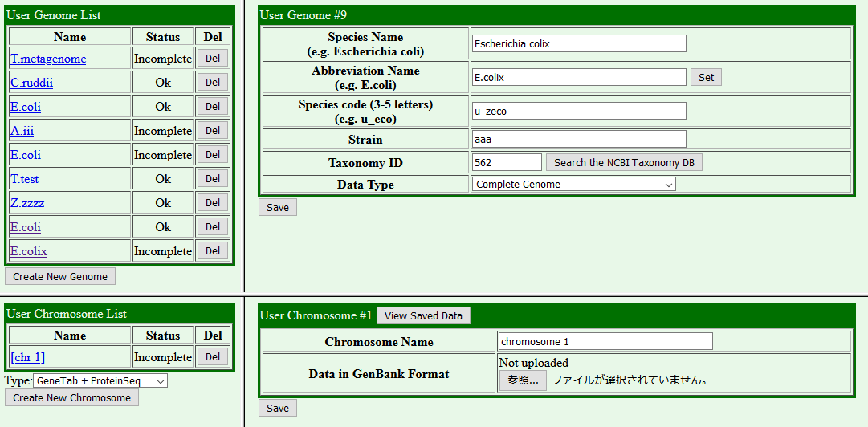Search the NCBI Taxonomy DB
The width and height of the screenshot is (868, 427).
point(624,162)
